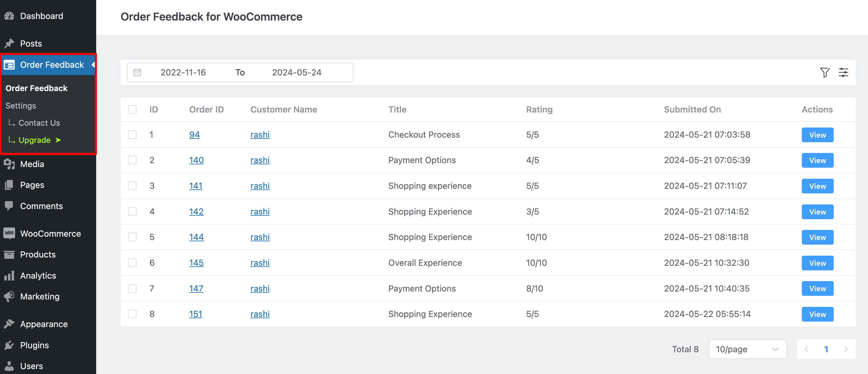Image resolution: width=868 pixels, height=374 pixels.
Task: Check the row for order 142
Action: pyautogui.click(x=132, y=212)
